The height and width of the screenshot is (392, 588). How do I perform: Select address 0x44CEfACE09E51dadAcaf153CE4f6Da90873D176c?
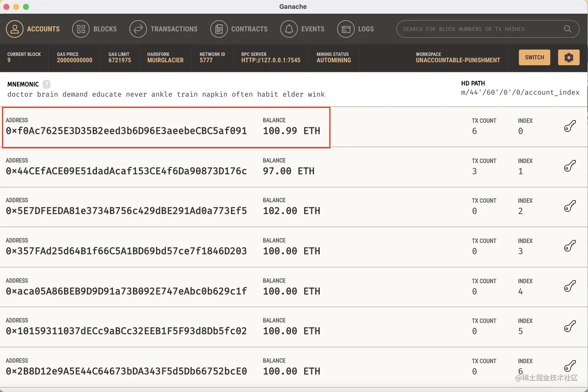(x=126, y=171)
